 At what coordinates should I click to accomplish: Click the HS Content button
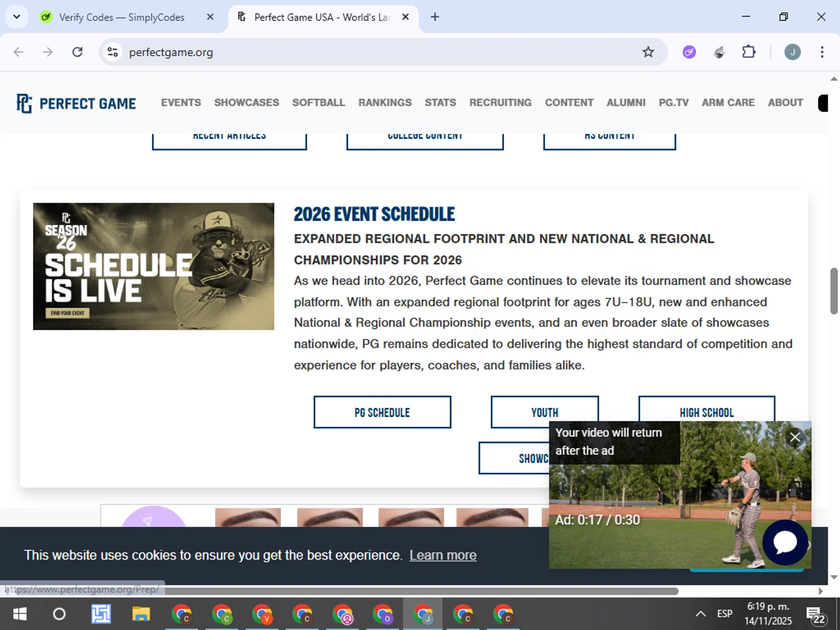point(609,141)
